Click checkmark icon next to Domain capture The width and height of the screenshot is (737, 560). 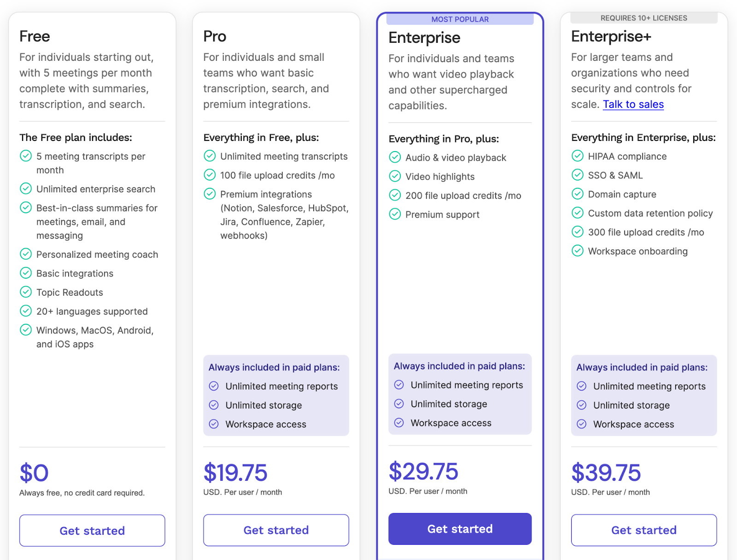pos(577,194)
